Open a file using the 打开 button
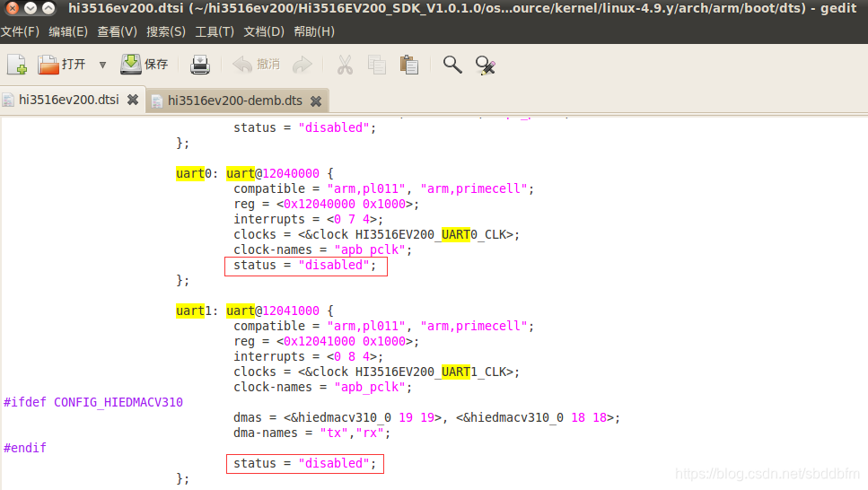This screenshot has width=868, height=490. tap(61, 65)
